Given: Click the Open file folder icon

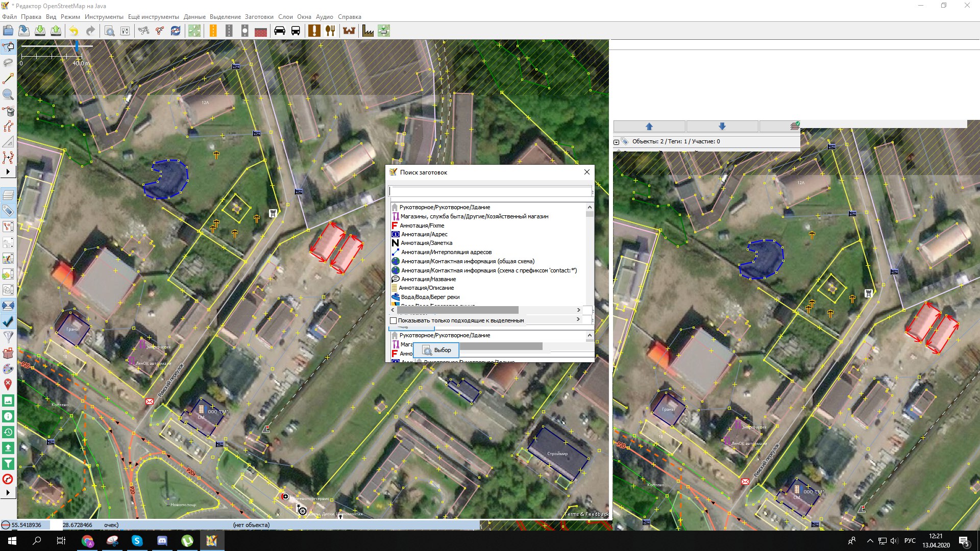Looking at the screenshot, I should 8,31.
